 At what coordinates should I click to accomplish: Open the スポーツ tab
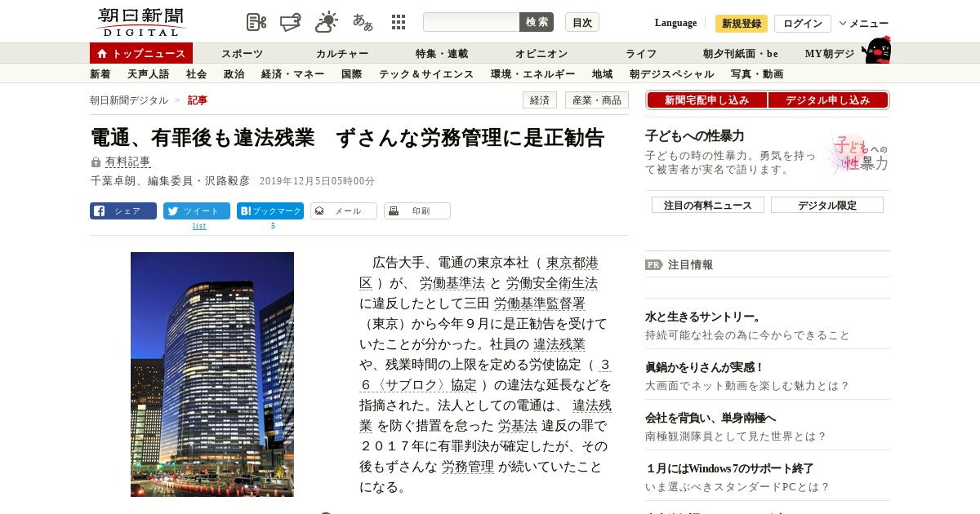click(x=242, y=54)
